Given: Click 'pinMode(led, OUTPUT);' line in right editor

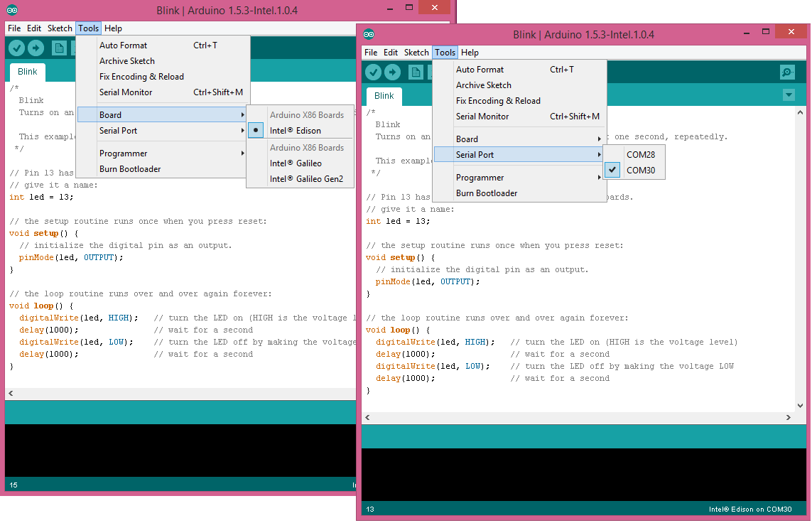Looking at the screenshot, I should tap(428, 281).
